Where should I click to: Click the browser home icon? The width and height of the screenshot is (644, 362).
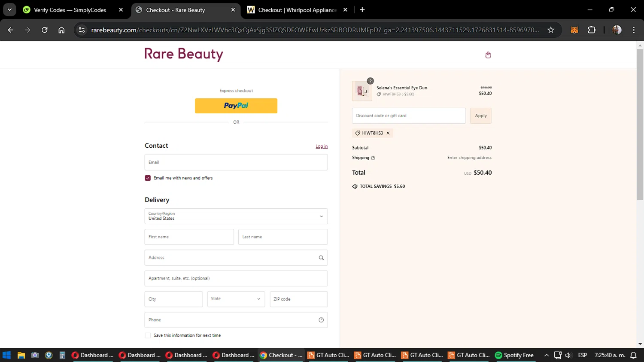coord(61,30)
